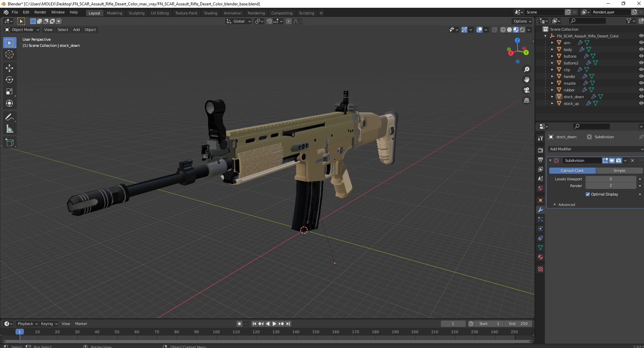Adjust the Levels Viewport value field
Viewport: 644px width, 348px height.
tap(611, 179)
